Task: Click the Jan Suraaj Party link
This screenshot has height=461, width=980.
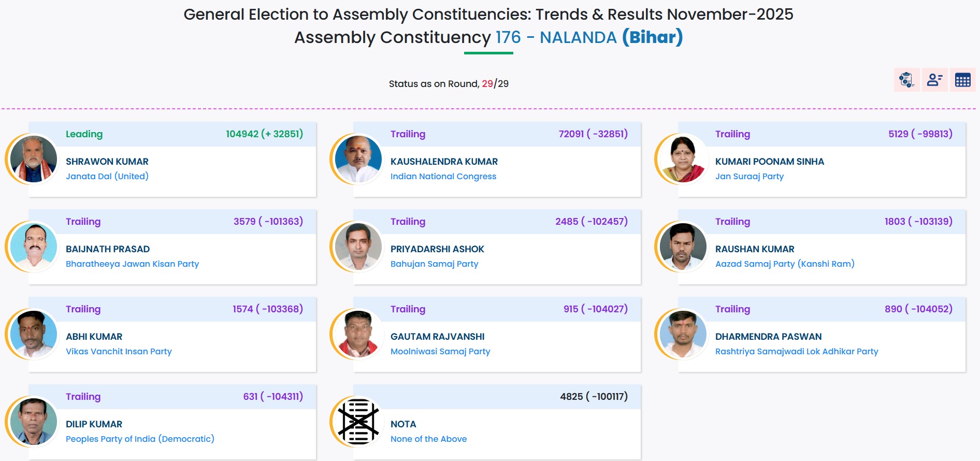Action: click(749, 176)
